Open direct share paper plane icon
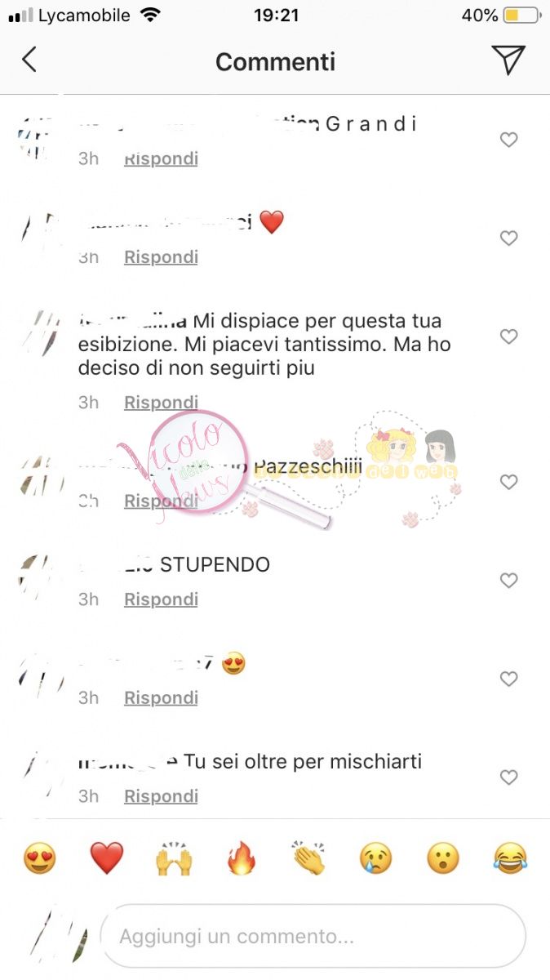 pyautogui.click(x=508, y=60)
